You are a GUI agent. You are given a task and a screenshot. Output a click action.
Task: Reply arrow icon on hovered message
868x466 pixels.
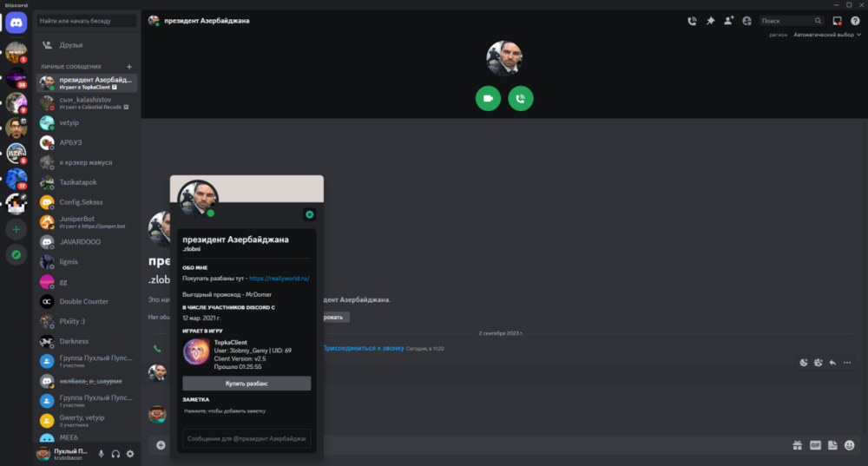pos(832,363)
